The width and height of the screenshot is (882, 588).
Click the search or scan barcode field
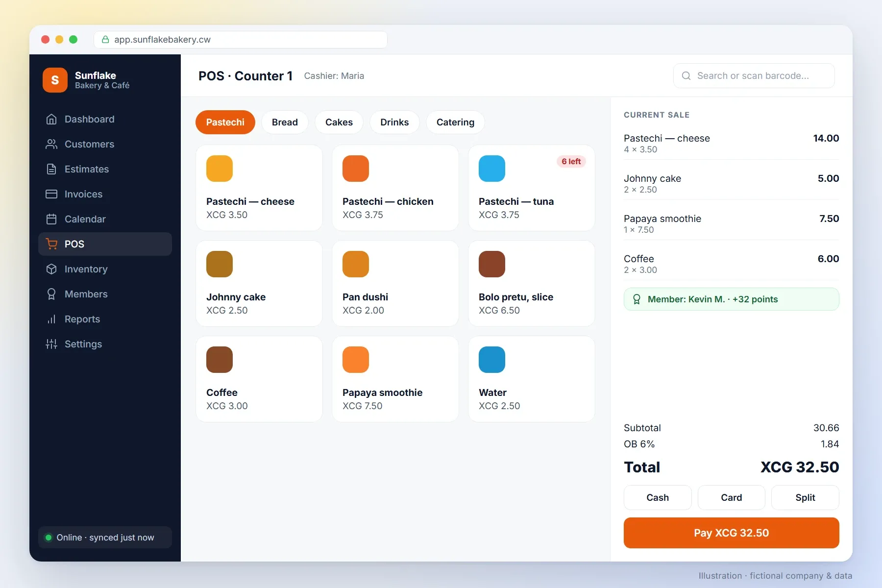754,76
